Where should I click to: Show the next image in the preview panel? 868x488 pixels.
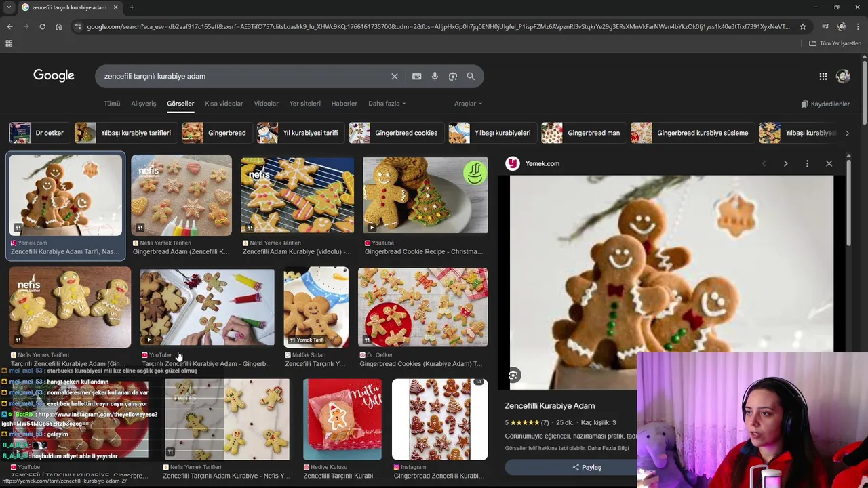click(785, 163)
